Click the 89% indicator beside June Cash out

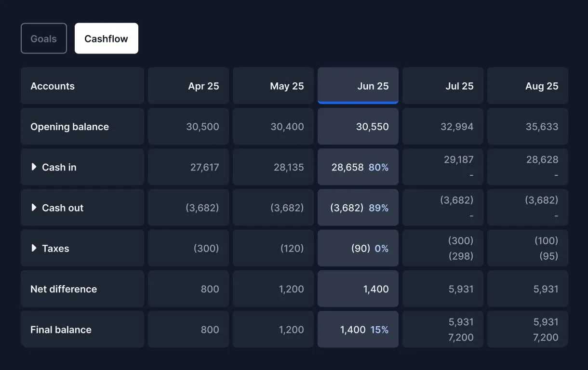pos(380,208)
